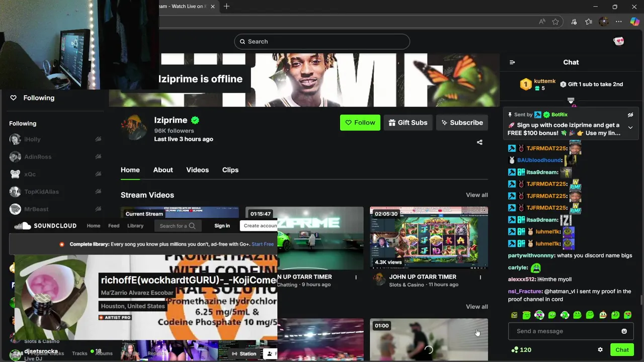
Task: Open Gift Subs for Iziprime
Action: coord(408,123)
